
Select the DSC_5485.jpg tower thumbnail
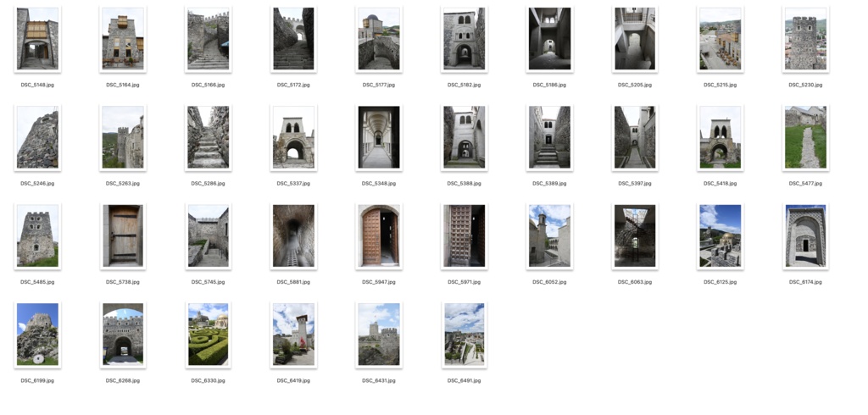[x=37, y=235]
